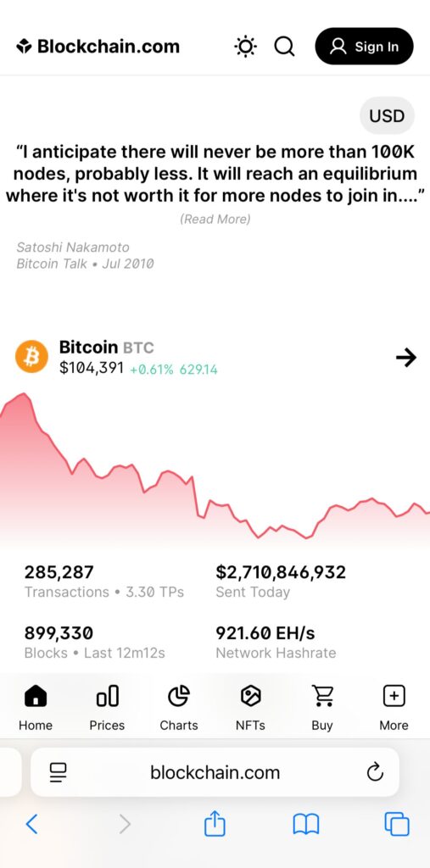
Task: Switch to the Prices tab
Action: coord(107,708)
